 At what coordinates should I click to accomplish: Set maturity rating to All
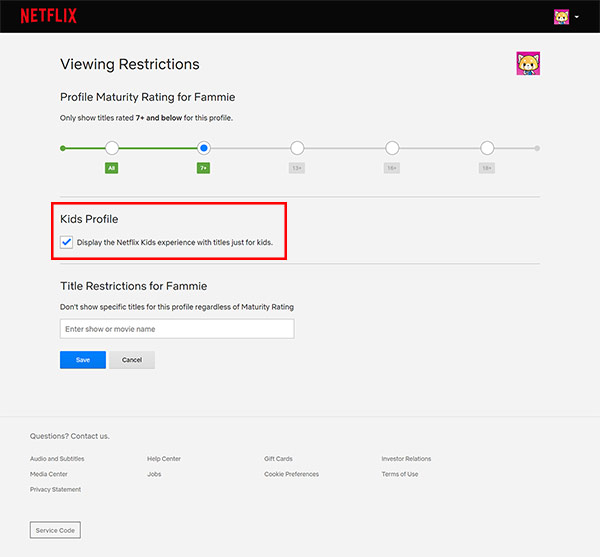[x=112, y=148]
